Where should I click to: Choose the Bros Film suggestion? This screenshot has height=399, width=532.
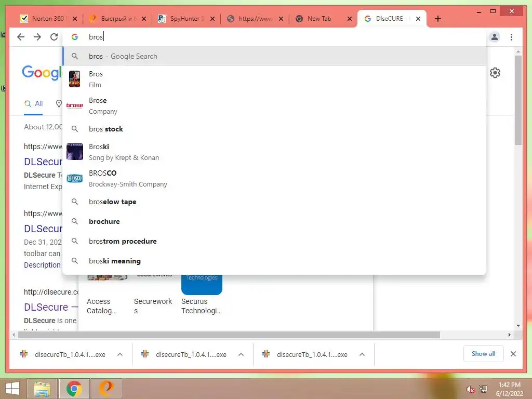tap(274, 79)
